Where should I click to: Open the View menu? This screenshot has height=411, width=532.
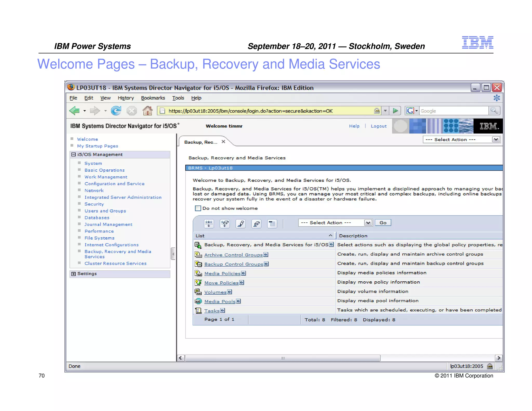[105, 98]
